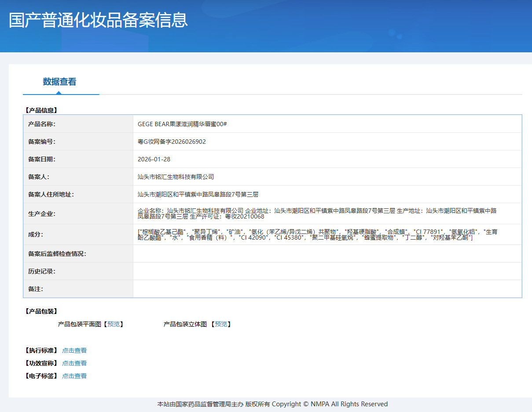Click the 产品包装立体图 label
The width and height of the screenshot is (532, 412).
[x=185, y=324]
